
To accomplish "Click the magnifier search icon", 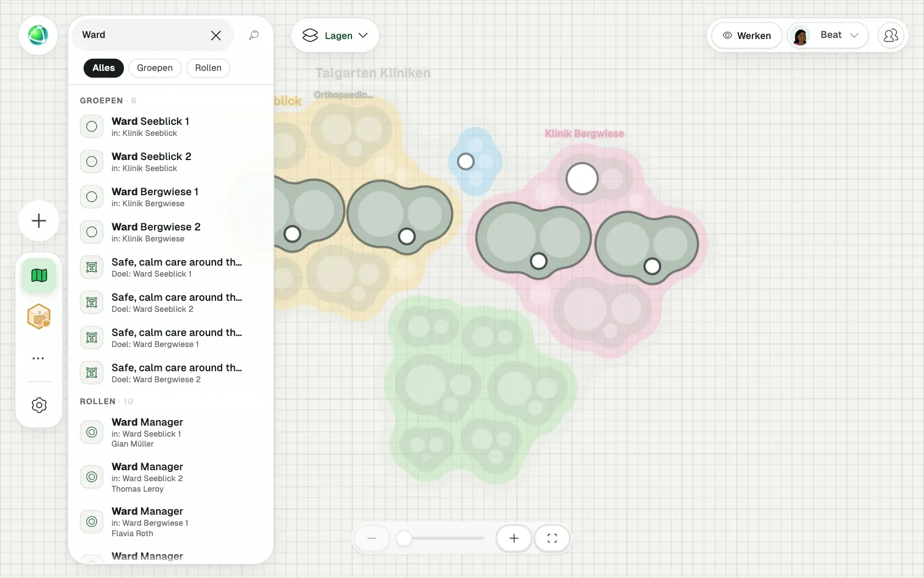I will point(254,35).
